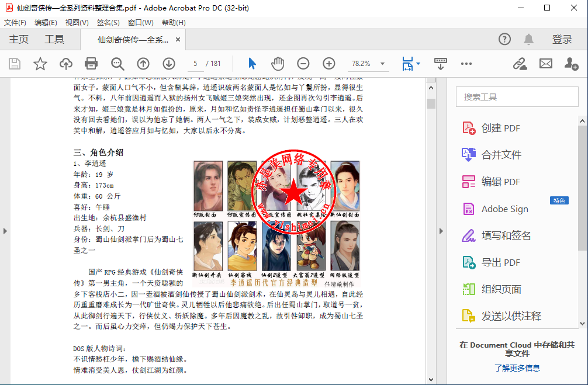Open the 填写和签名 tool
This screenshot has height=385, width=588.
(496, 236)
